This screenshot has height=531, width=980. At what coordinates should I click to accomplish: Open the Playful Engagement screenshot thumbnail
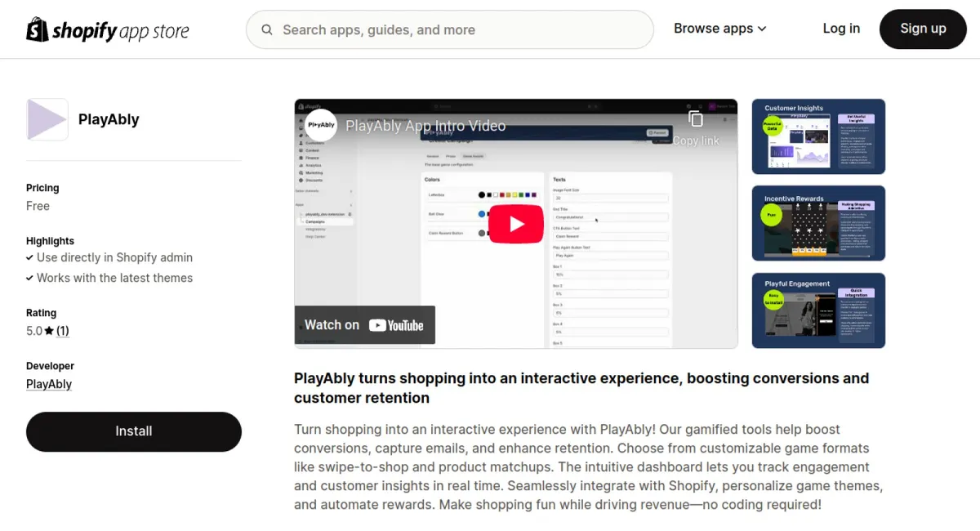coord(818,310)
